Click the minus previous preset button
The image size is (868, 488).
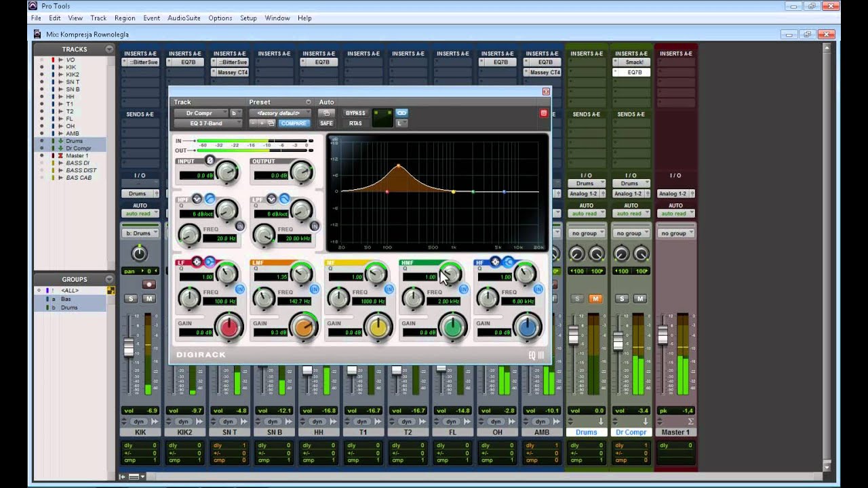pyautogui.click(x=254, y=123)
